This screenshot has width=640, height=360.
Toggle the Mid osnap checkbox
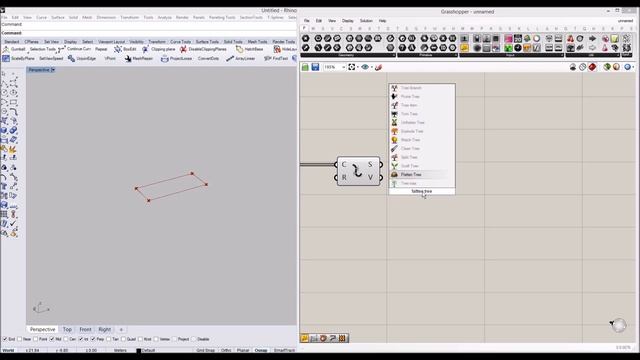[x=52, y=339]
